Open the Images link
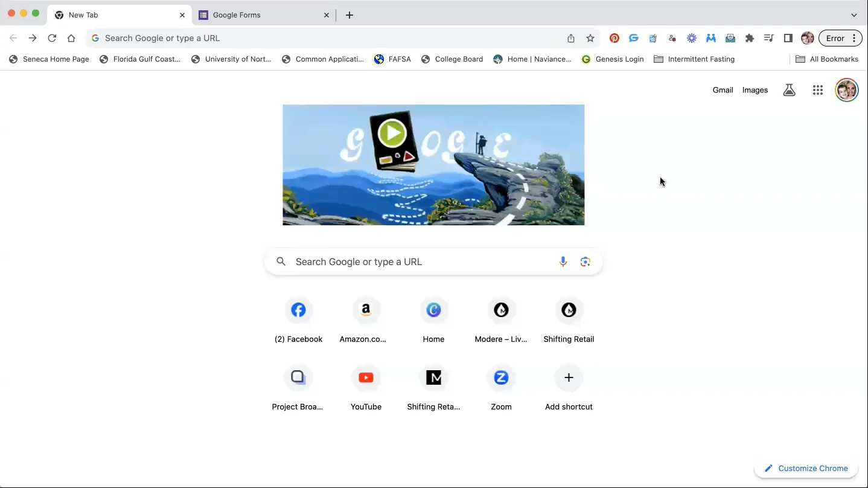The height and width of the screenshot is (488, 868). [x=755, y=90]
